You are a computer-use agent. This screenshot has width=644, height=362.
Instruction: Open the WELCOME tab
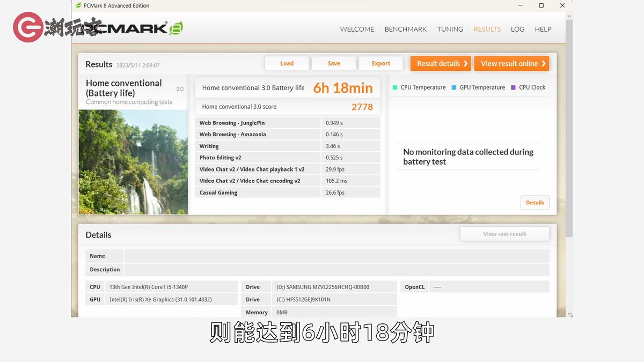click(357, 29)
